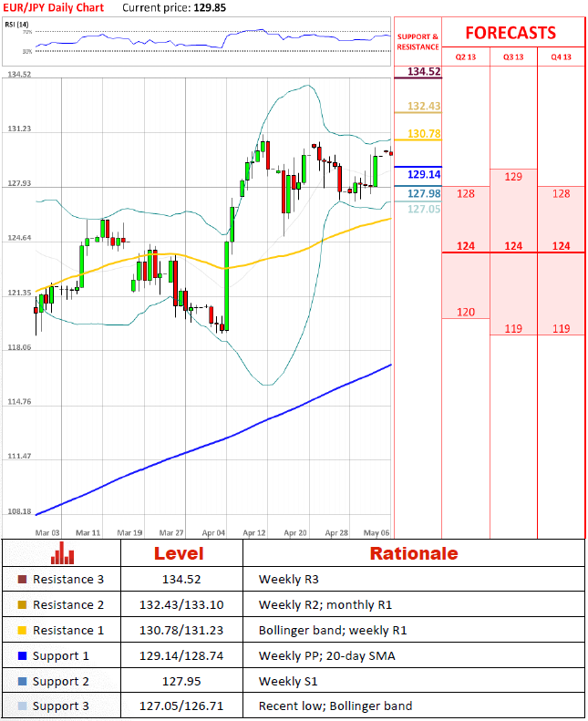Select the 'Support 3' row label
Image resolution: width=588 pixels, height=721 pixels.
61,706
